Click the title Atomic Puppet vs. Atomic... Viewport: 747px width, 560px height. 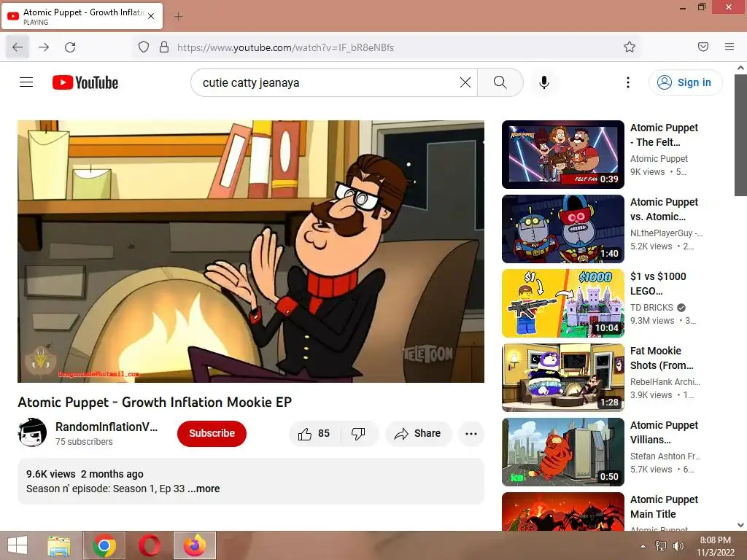point(664,209)
